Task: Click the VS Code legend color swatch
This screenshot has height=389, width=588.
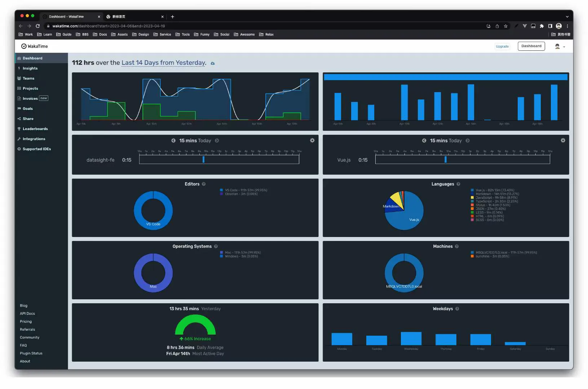Action: pos(221,190)
